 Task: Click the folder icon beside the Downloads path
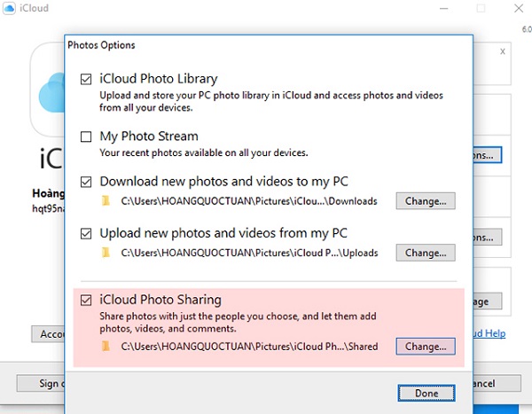point(107,201)
